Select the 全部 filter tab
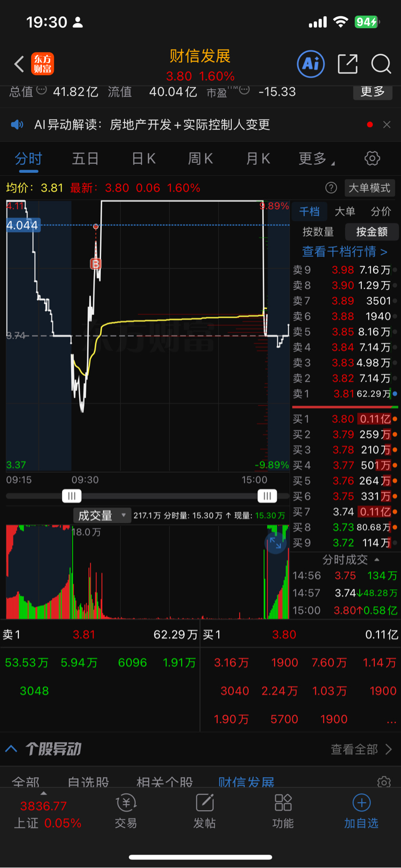This screenshot has width=401, height=868. pyautogui.click(x=26, y=782)
